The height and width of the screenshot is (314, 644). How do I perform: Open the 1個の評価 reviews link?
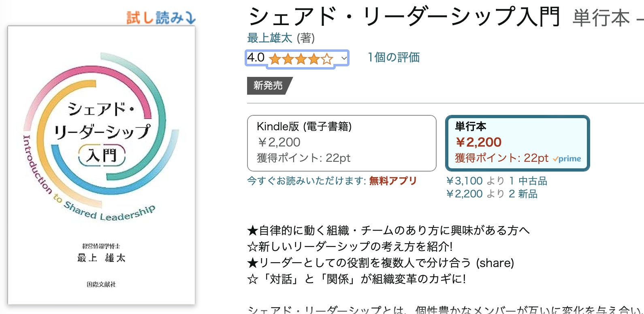coord(393,57)
